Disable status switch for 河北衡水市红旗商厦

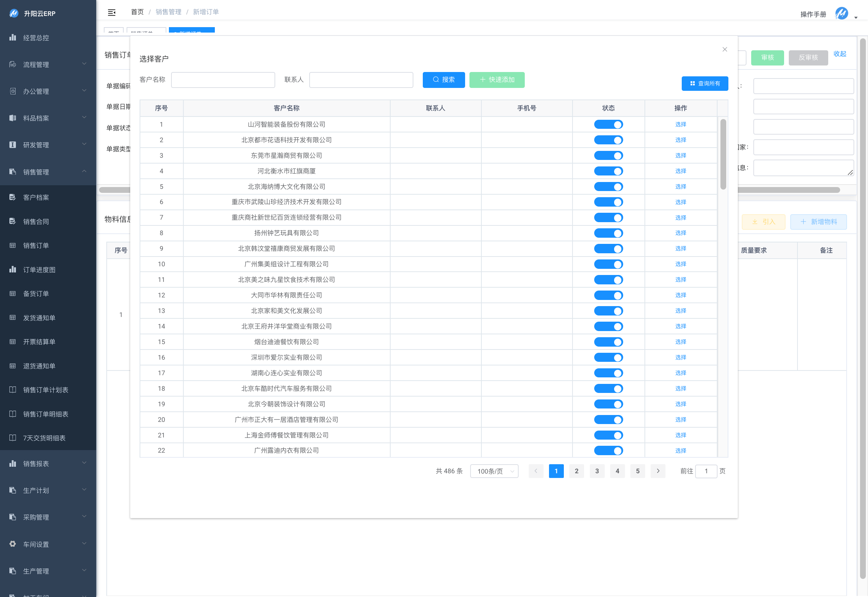(x=608, y=171)
